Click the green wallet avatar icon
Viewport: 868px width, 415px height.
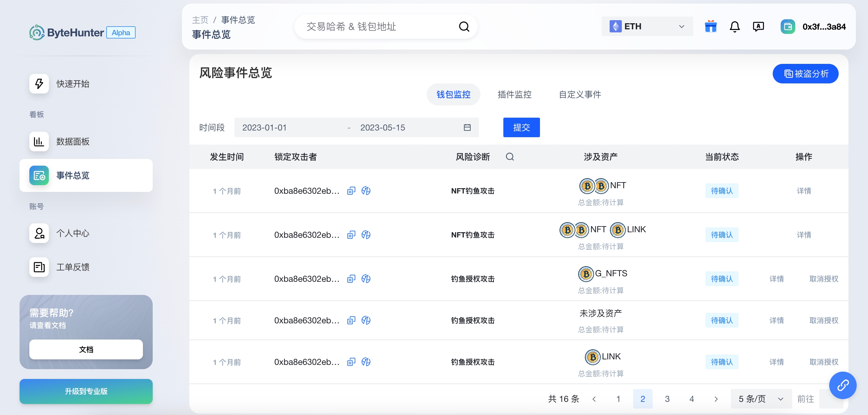(x=788, y=27)
